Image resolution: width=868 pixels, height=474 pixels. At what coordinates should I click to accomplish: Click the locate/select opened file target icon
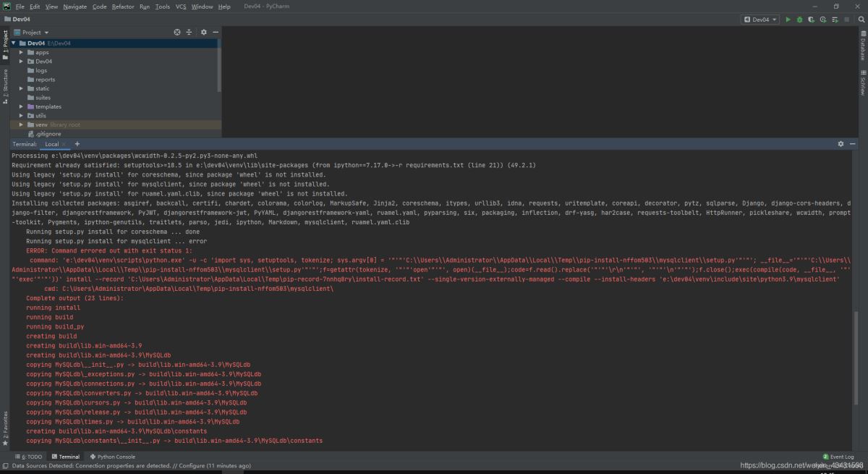pos(177,33)
